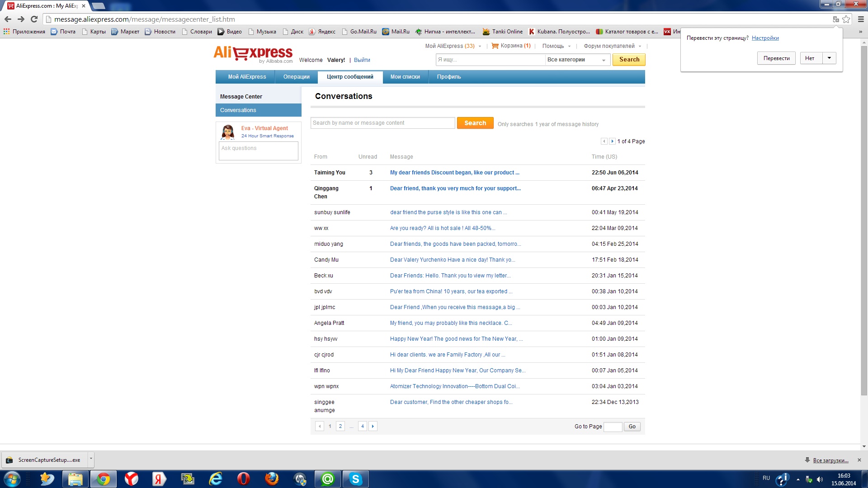Click the Ask questions text box
Screen dimensions: 868x488
click(x=259, y=151)
